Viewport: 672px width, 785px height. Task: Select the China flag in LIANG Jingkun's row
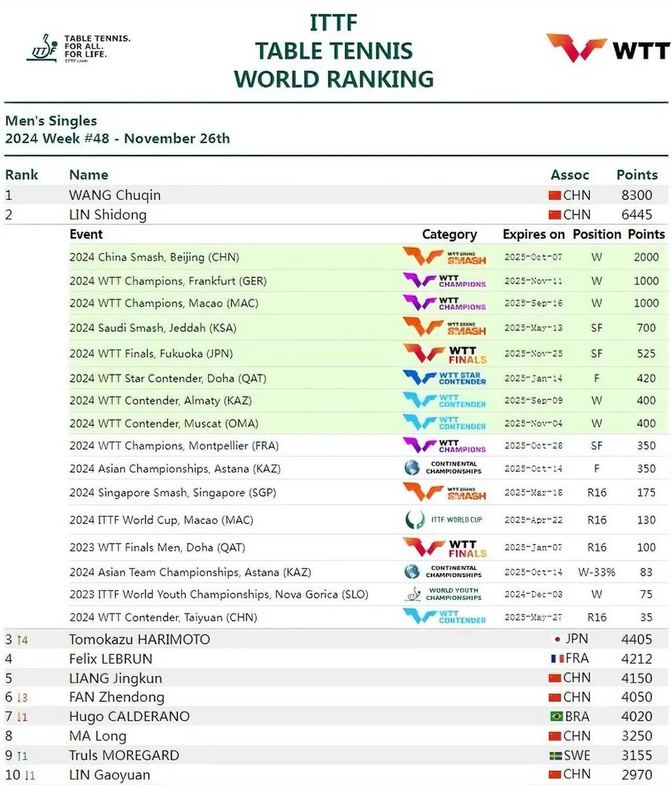(x=554, y=678)
